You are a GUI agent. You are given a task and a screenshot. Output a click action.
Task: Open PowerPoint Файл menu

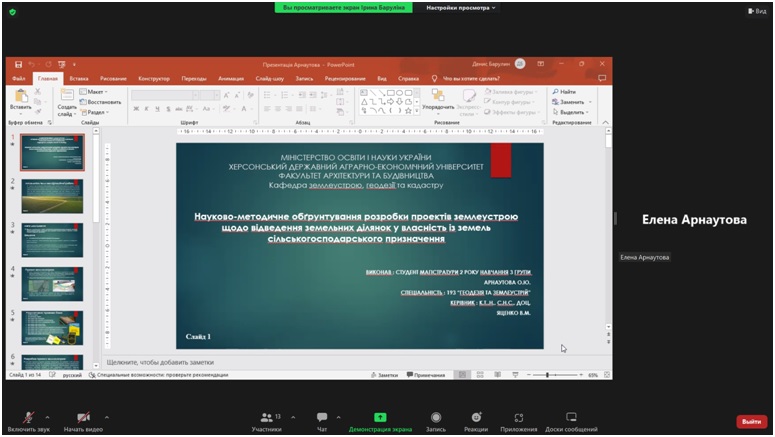pyautogui.click(x=19, y=79)
